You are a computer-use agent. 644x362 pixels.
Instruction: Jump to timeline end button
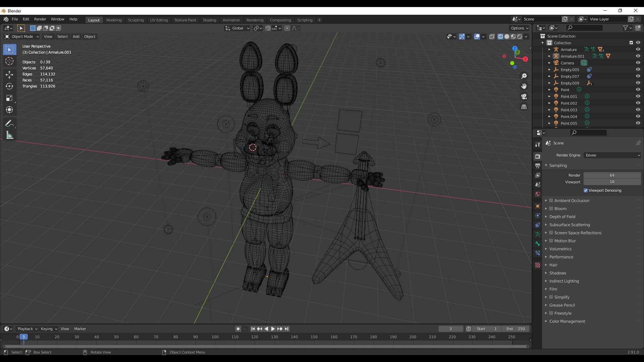pos(286,329)
